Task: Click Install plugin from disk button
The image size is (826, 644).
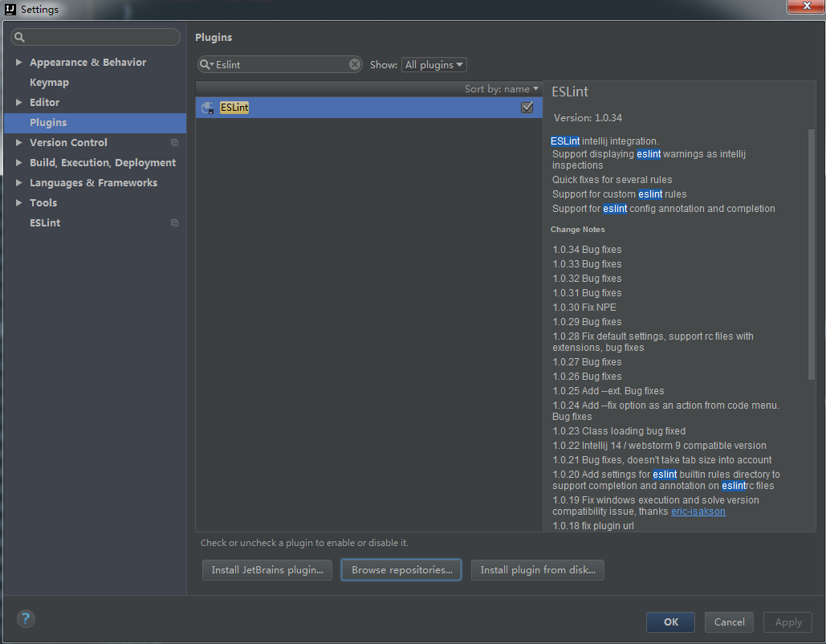Action: pos(537,569)
